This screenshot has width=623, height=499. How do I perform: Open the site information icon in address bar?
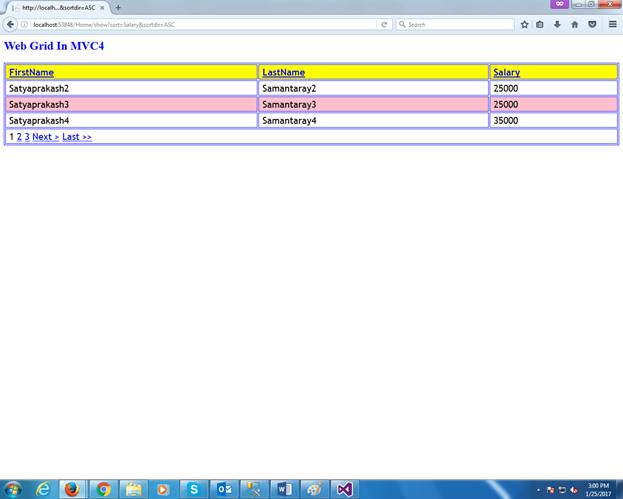click(24, 25)
